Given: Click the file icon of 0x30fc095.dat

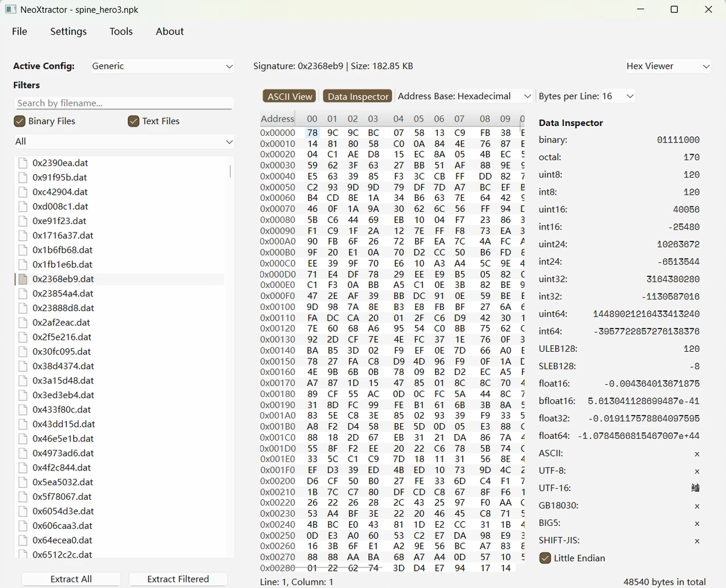Looking at the screenshot, I should [x=23, y=352].
